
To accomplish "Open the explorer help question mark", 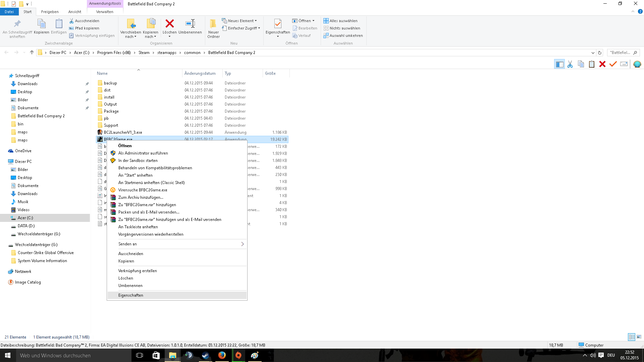I will [640, 11].
